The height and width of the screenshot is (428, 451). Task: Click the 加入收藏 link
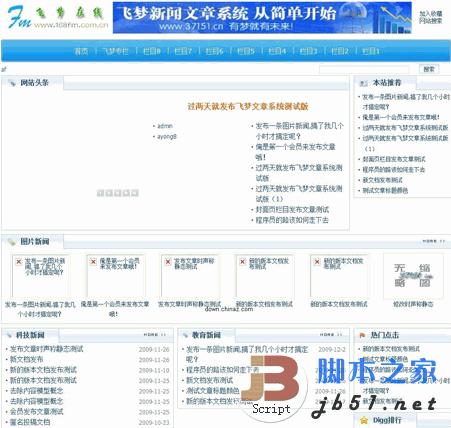coord(431,14)
